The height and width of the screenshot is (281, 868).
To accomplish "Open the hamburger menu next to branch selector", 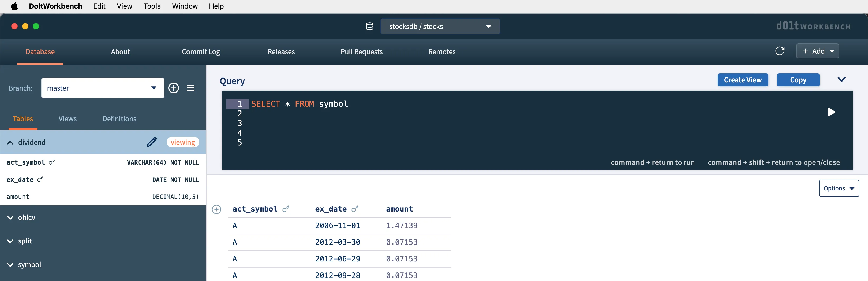I will (x=191, y=88).
